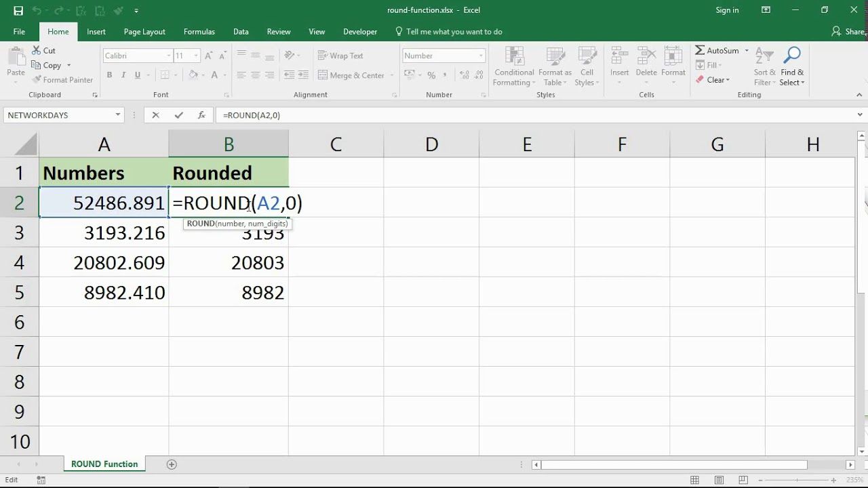Click the Share button
The width and height of the screenshot is (868, 488).
[848, 32]
